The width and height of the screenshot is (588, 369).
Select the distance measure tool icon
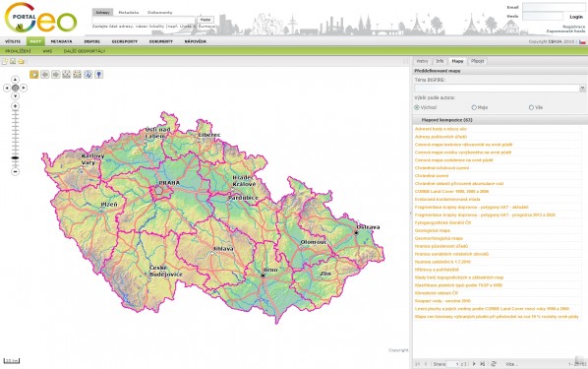click(x=67, y=75)
